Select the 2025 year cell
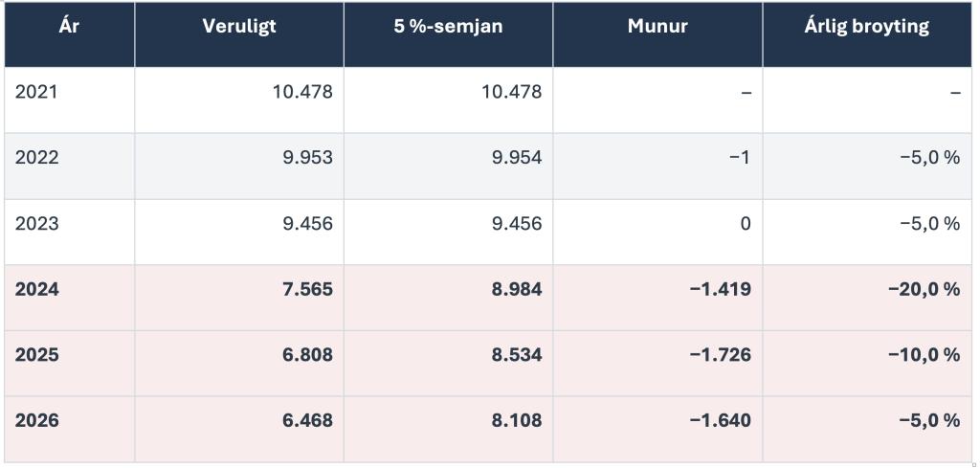980x468 pixels. tap(69, 363)
